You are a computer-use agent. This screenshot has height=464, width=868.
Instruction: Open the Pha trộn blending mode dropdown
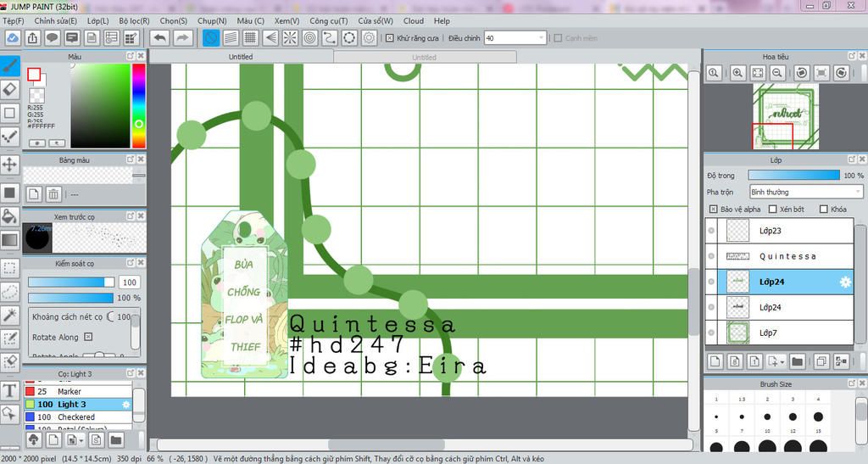[806, 193]
